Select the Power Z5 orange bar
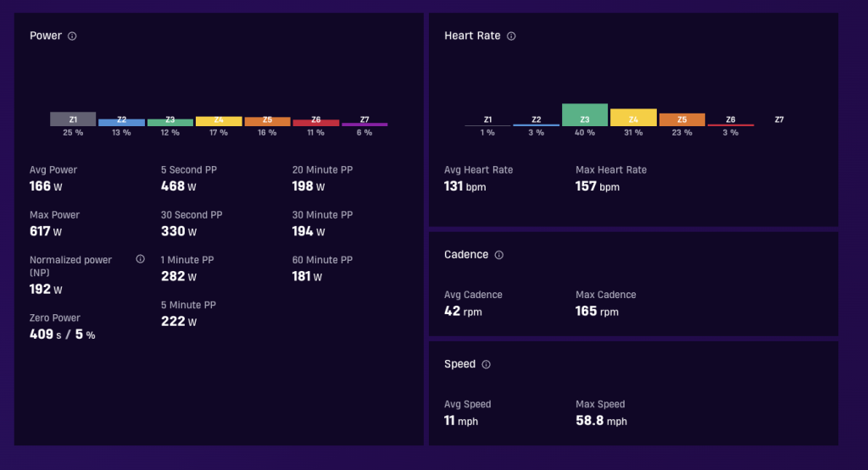Screen dimensions: 868x470 tap(267, 121)
